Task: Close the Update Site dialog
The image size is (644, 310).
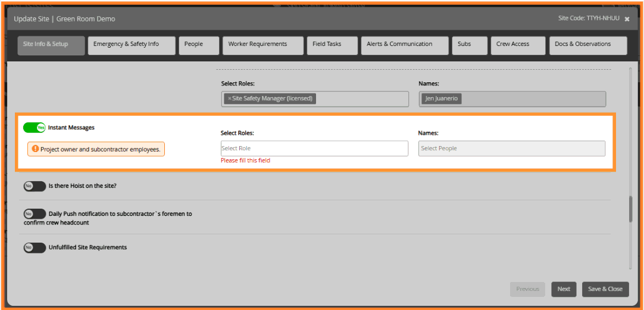Action: 627,19
